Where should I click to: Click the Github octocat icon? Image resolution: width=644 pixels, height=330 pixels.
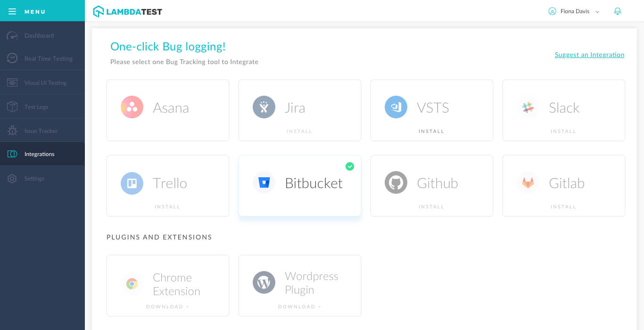[x=396, y=182]
